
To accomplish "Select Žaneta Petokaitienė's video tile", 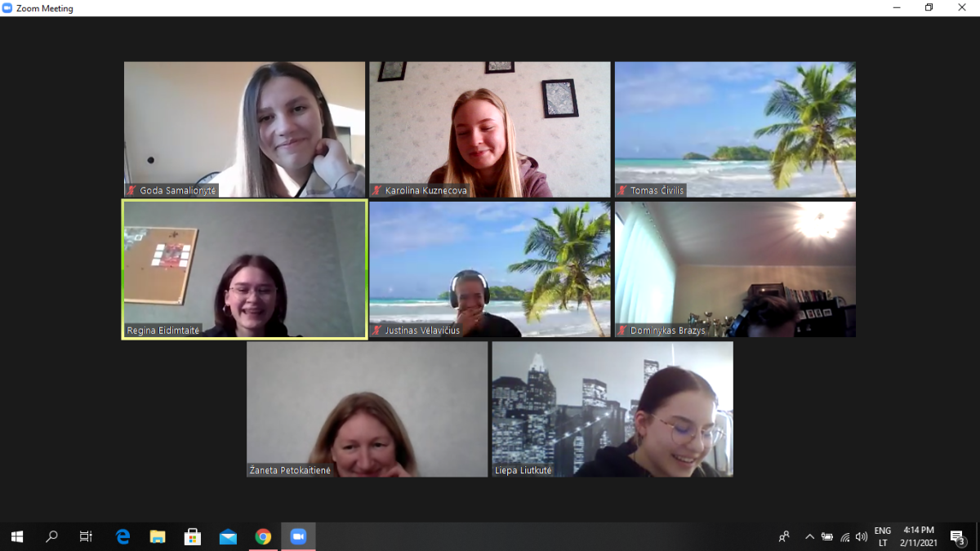I will pos(367,409).
